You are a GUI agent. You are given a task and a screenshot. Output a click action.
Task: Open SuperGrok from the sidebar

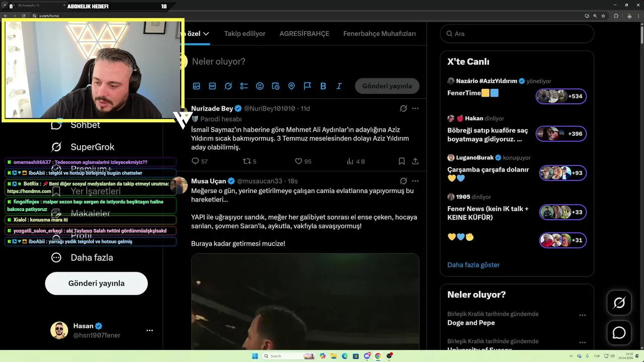[x=83, y=147]
